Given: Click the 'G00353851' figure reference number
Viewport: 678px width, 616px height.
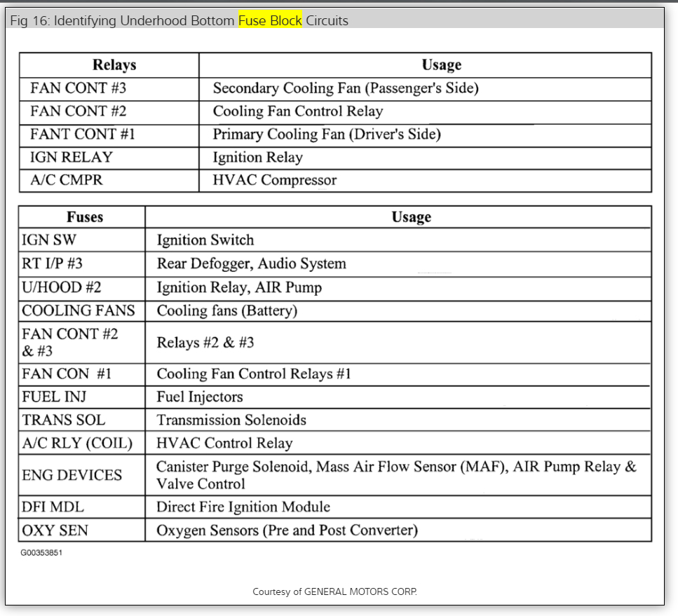Looking at the screenshot, I should [x=41, y=552].
